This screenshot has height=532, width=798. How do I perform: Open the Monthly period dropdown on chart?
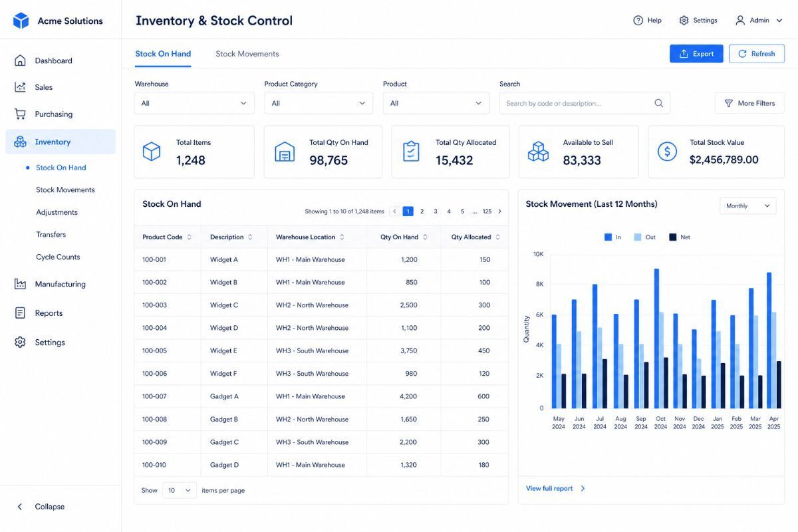click(748, 206)
